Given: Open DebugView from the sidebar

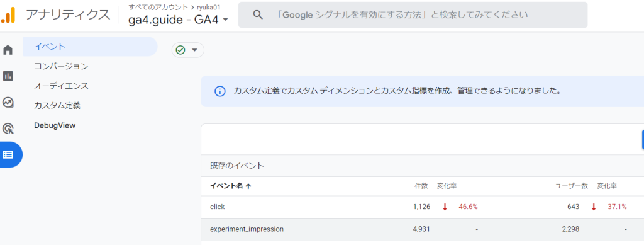Looking at the screenshot, I should tap(55, 125).
